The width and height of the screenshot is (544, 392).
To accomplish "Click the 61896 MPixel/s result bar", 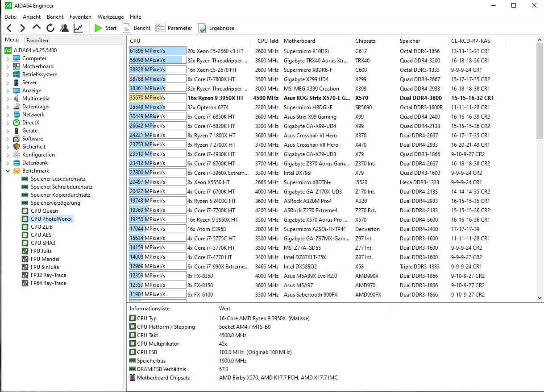I will 157,51.
